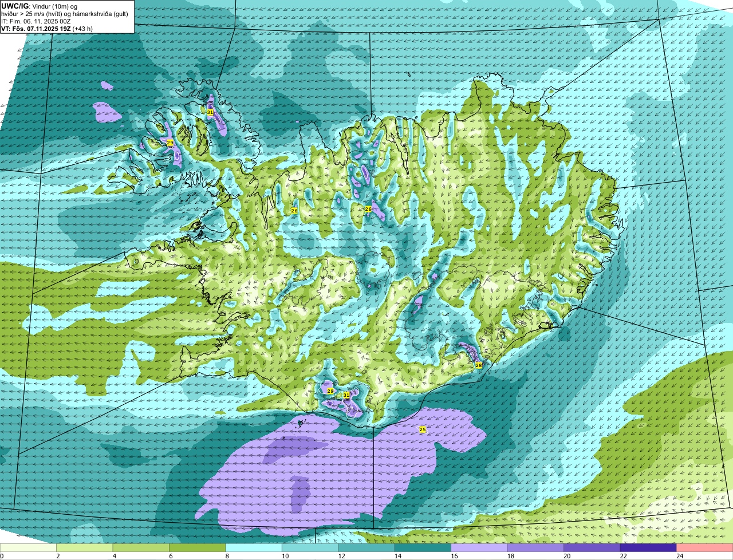Click the 29 gust label on the south coast
This screenshot has width=733, height=560.
pyautogui.click(x=330, y=391)
